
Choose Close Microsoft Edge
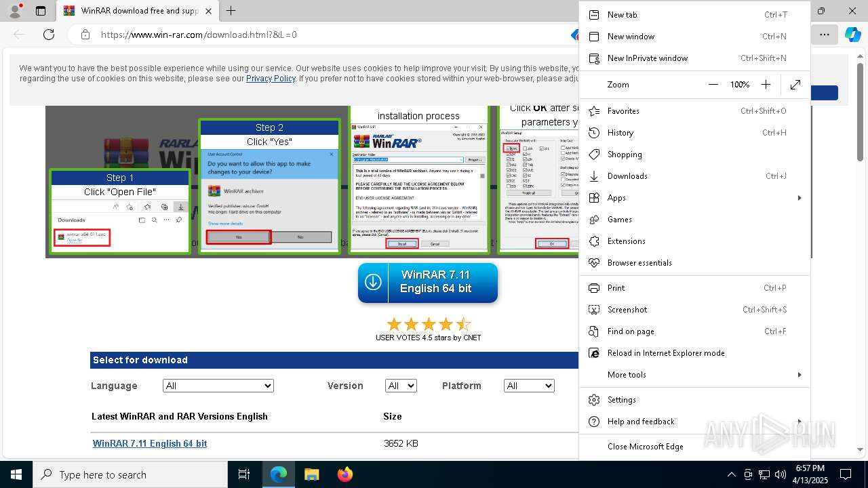[x=695, y=447]
